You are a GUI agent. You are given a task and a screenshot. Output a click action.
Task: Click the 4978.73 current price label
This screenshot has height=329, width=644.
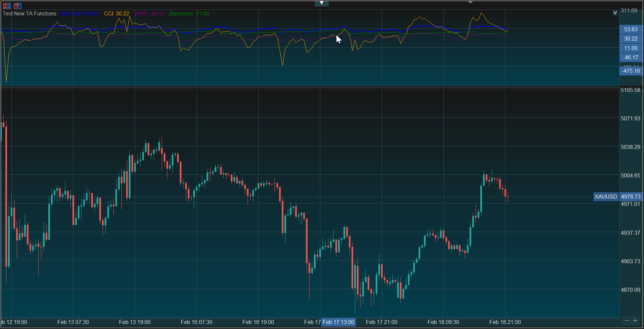pyautogui.click(x=631, y=197)
